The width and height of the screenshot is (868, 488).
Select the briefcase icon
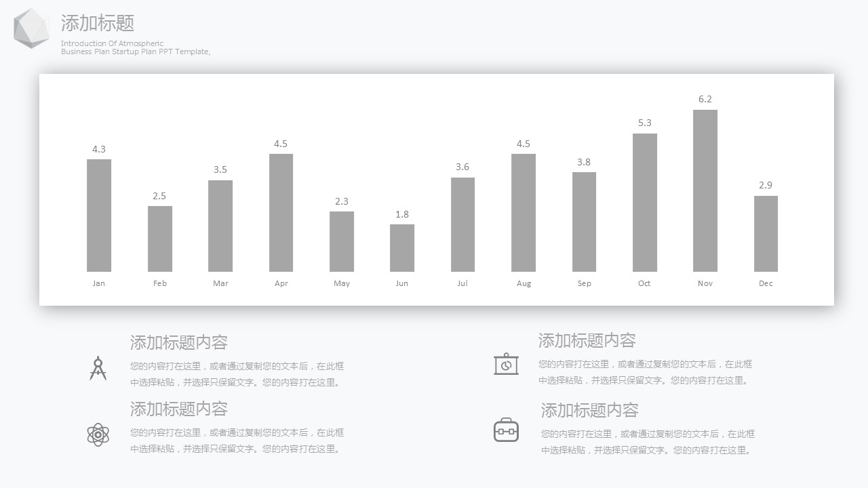[x=506, y=430]
